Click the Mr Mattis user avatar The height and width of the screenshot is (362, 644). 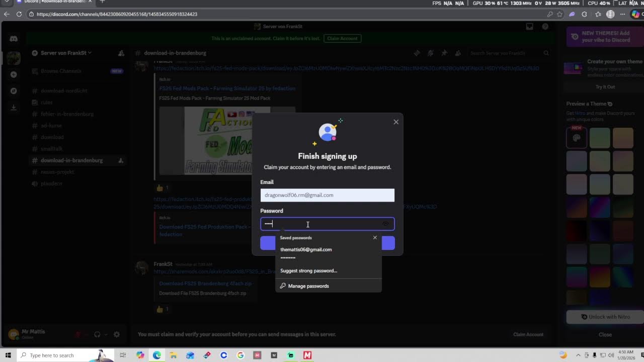[14, 334]
